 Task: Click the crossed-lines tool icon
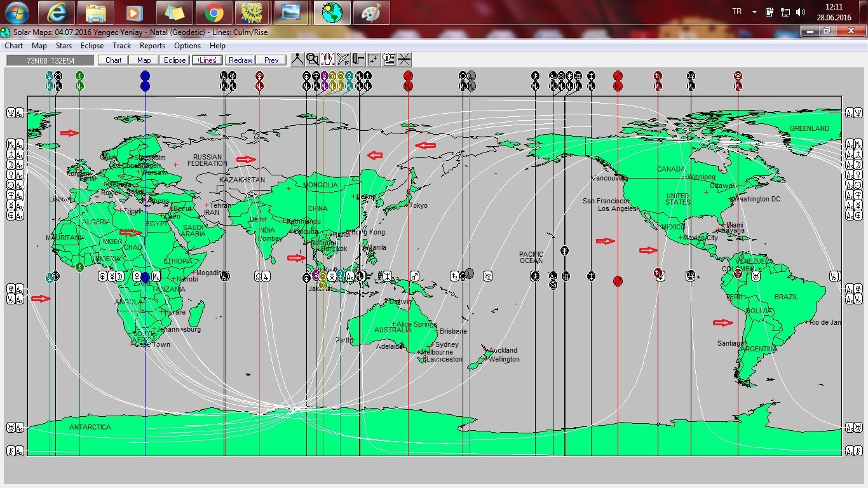(343, 60)
